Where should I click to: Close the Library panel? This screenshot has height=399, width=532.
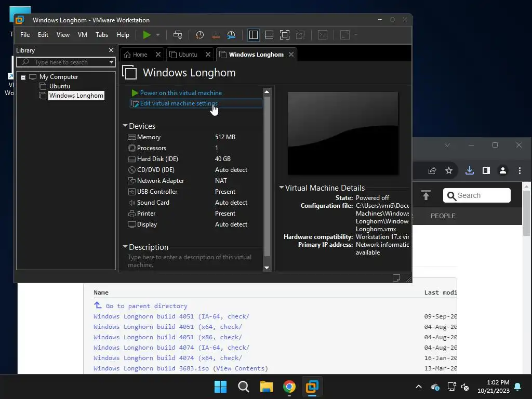click(x=111, y=50)
